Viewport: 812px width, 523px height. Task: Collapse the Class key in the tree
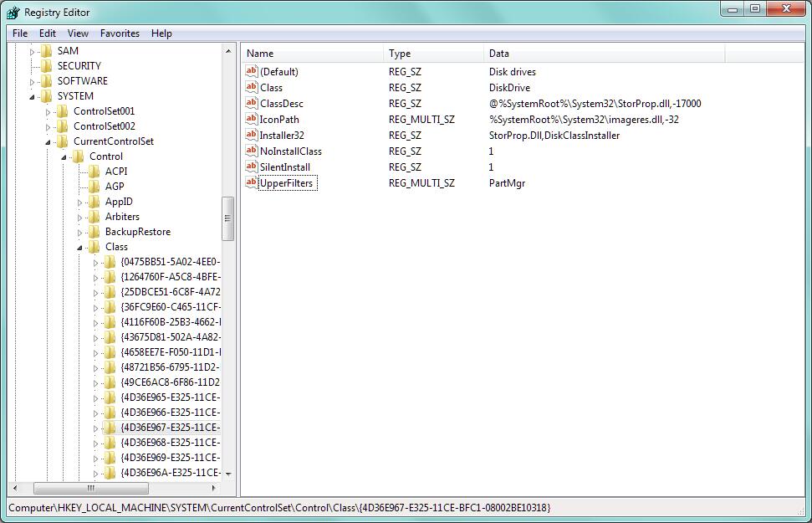[79, 247]
